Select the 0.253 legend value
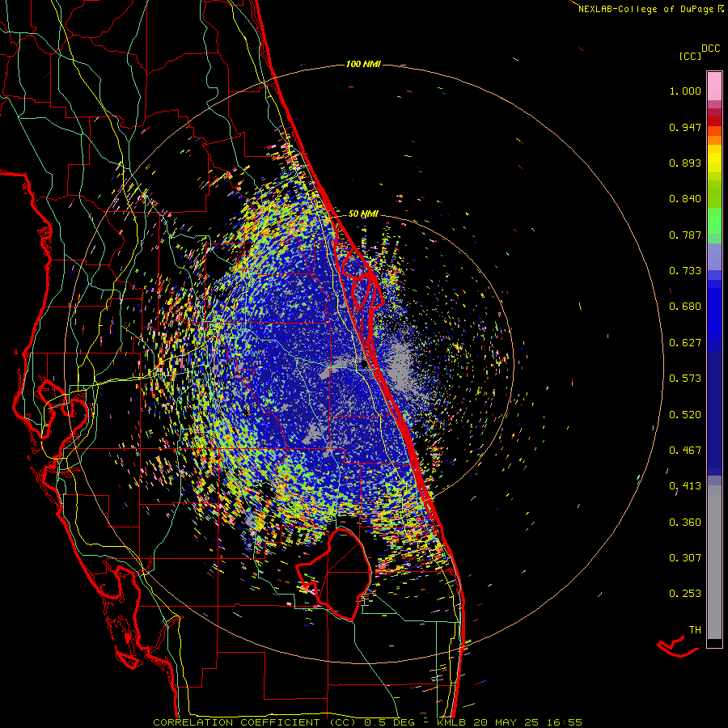Viewport: 728px width, 728px height. coord(685,594)
